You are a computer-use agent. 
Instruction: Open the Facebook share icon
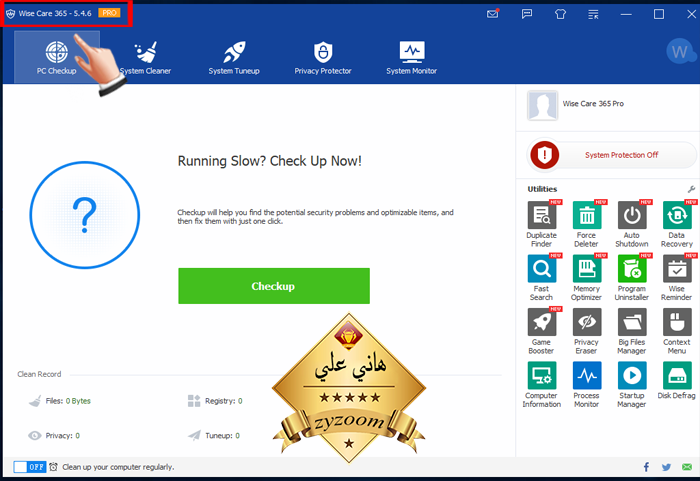646,467
